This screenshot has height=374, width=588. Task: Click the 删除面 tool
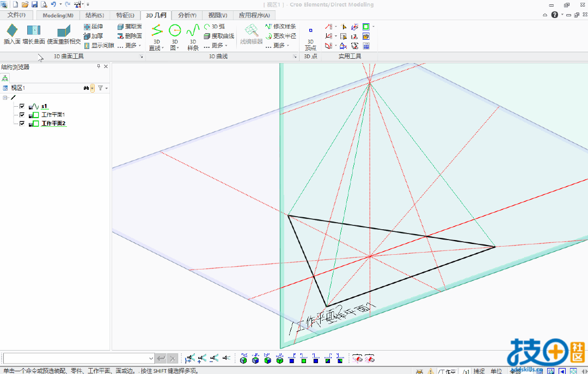[x=130, y=36]
